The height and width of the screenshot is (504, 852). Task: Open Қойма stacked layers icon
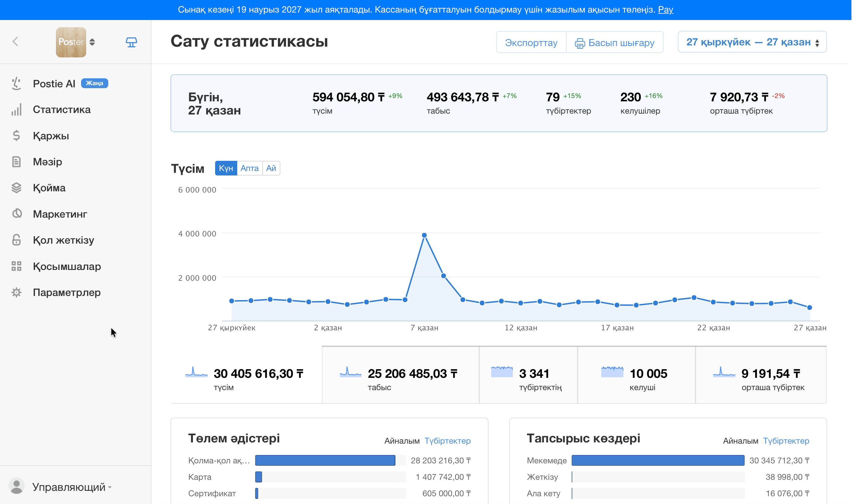(16, 188)
